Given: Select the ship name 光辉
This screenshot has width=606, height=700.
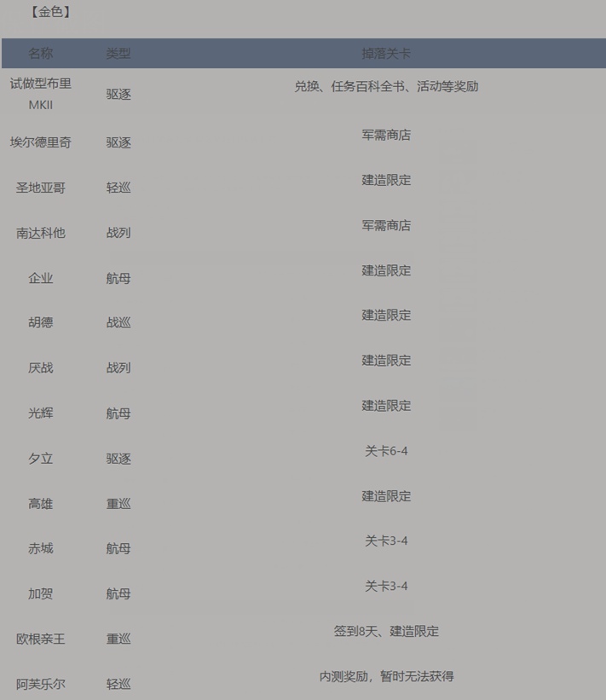Looking at the screenshot, I should point(41,413).
